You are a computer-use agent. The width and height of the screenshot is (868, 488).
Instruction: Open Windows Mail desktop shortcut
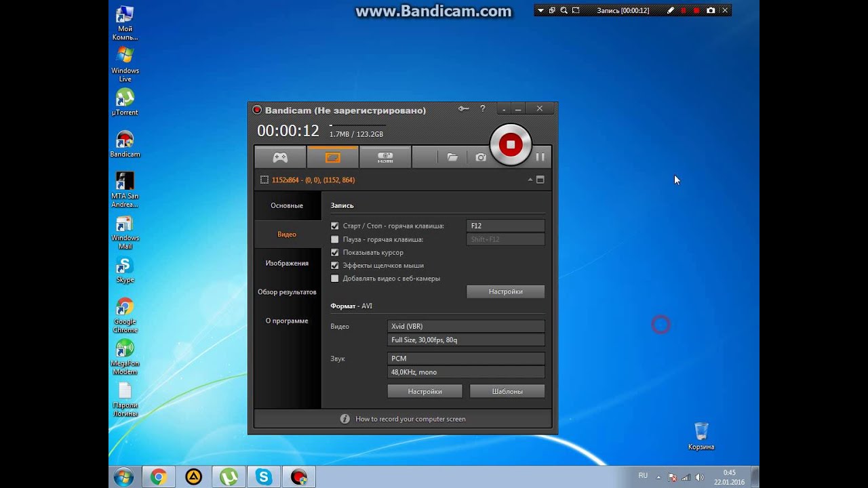click(125, 232)
